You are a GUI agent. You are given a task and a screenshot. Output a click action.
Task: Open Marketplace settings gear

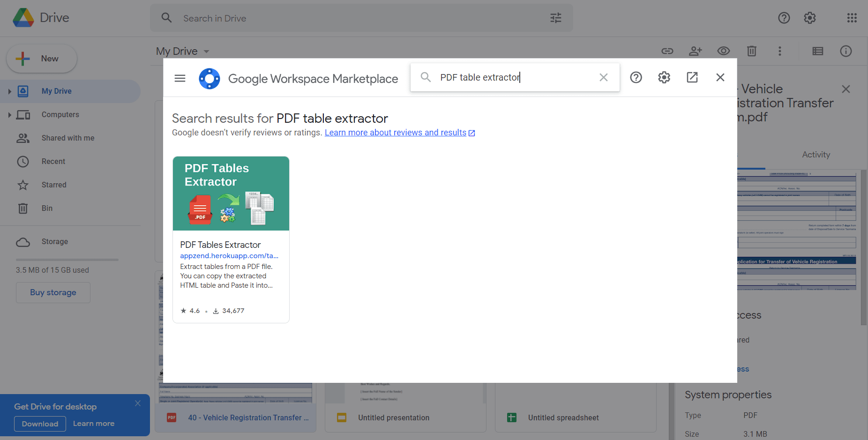664,77
